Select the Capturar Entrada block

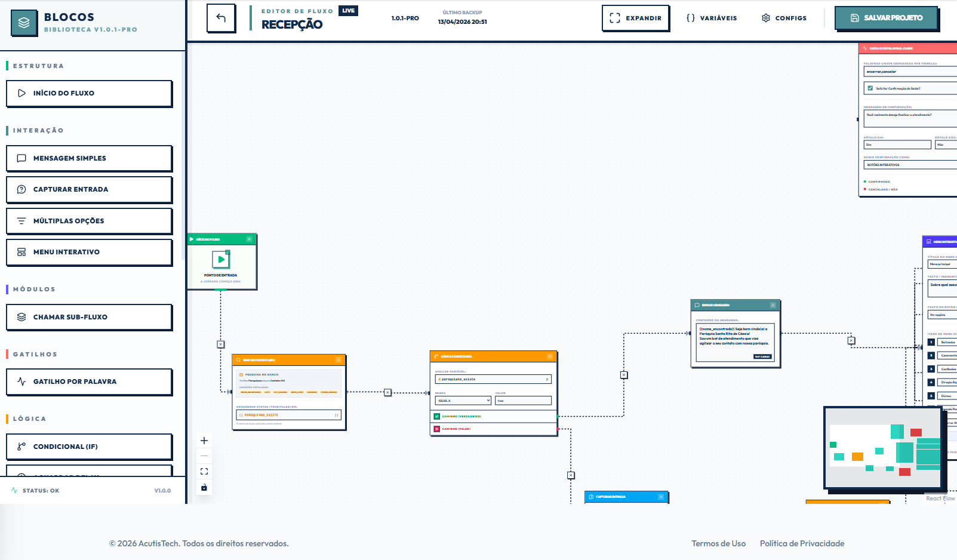pos(89,189)
